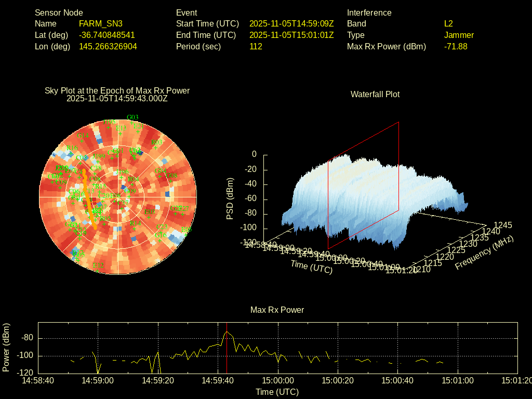Select the Max Rx Power value -71.88
Image resolution: width=532 pixels, height=399 pixels.
[456, 46]
